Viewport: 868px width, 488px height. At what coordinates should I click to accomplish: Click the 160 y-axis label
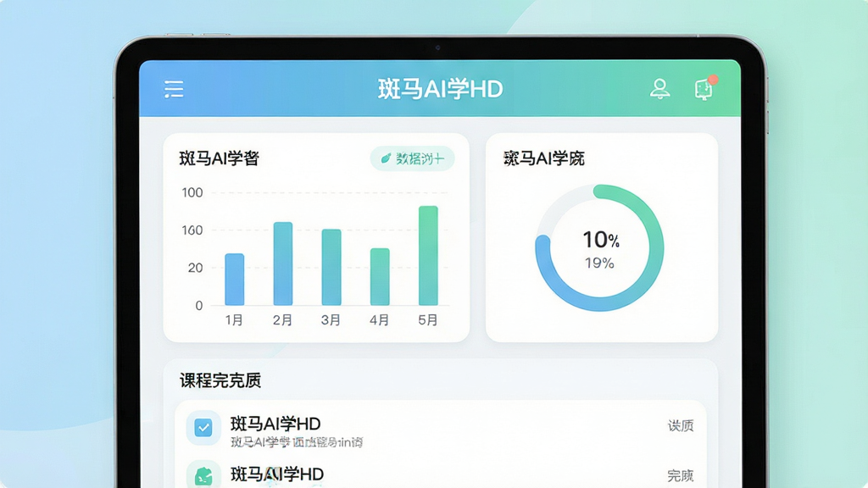192,230
